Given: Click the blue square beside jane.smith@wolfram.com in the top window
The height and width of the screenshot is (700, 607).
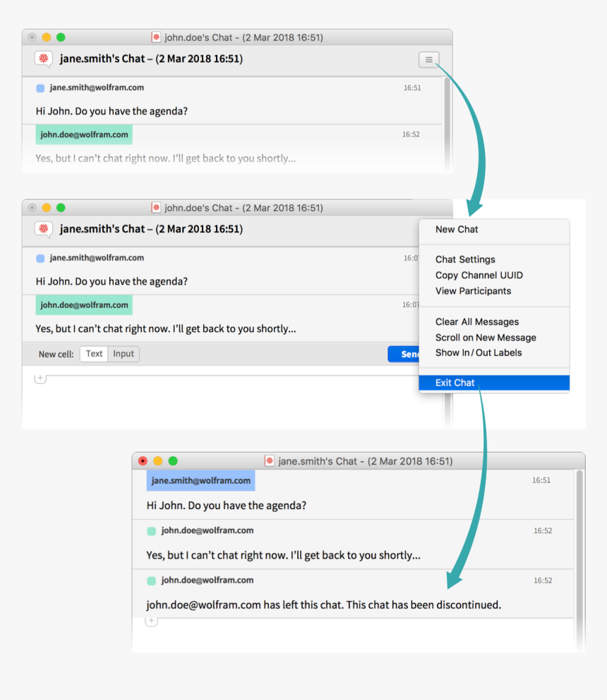Looking at the screenshot, I should 40,88.
